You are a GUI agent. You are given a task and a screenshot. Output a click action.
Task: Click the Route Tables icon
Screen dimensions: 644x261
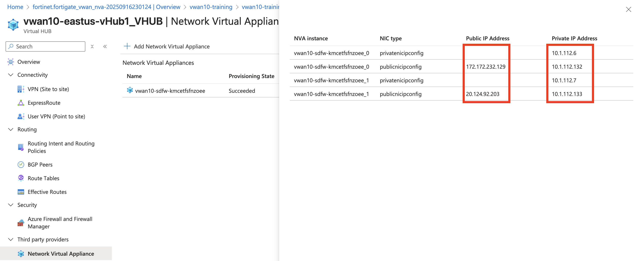pos(21,178)
